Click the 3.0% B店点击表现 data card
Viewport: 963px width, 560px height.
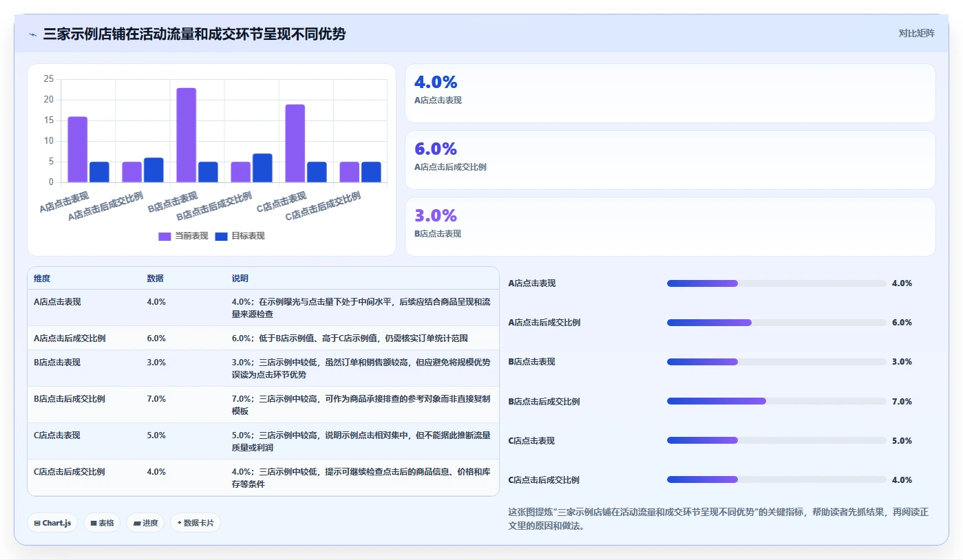pos(670,227)
